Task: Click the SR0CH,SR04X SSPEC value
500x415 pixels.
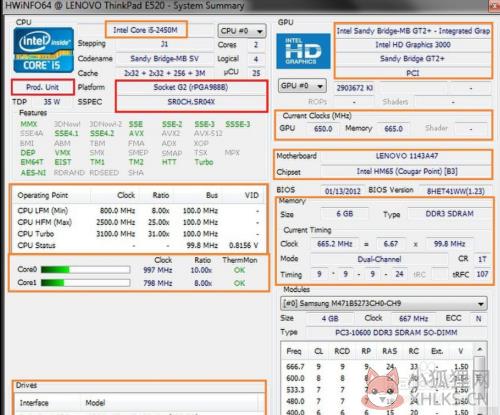Action: click(x=191, y=102)
